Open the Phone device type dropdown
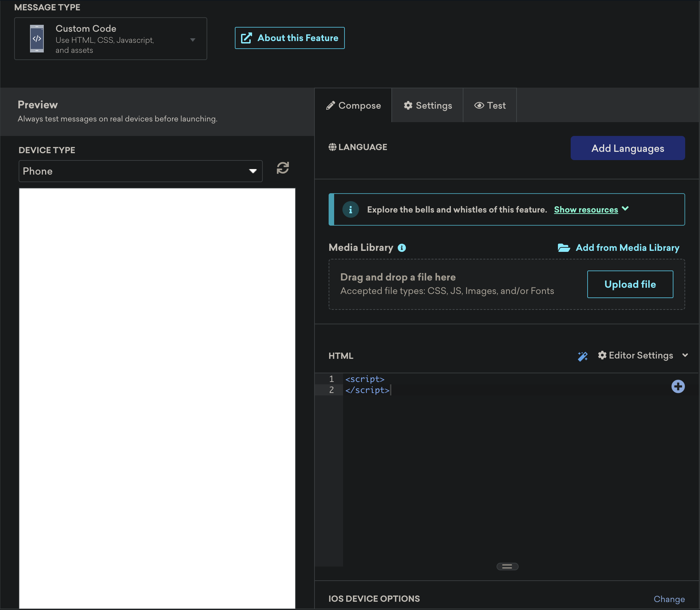This screenshot has width=700, height=610. [x=253, y=171]
